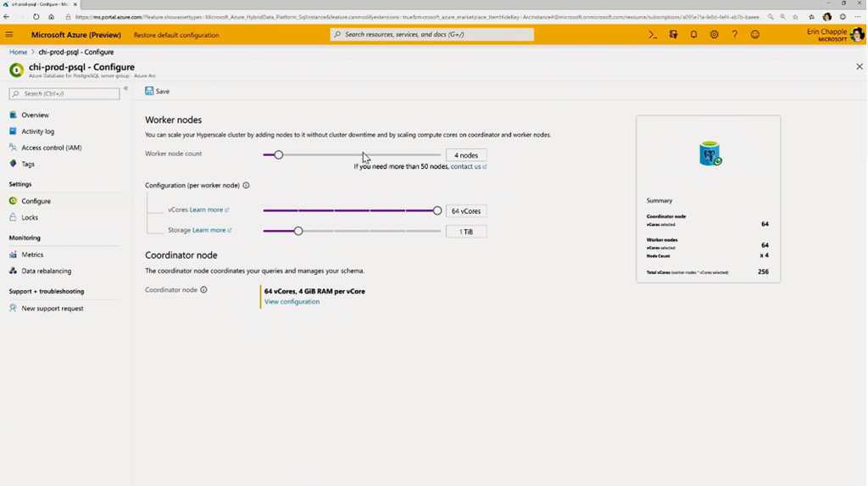Show info tooltip beside Coordinator node

point(203,290)
